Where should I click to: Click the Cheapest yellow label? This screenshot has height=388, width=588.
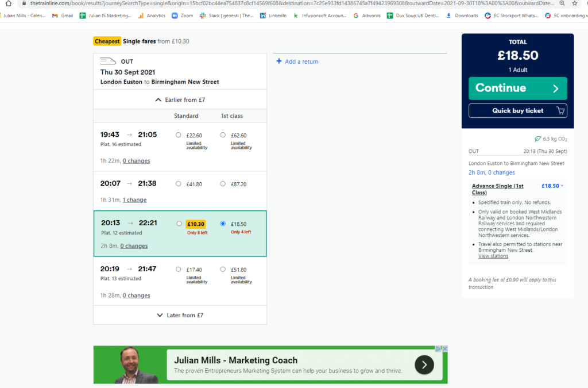point(107,41)
